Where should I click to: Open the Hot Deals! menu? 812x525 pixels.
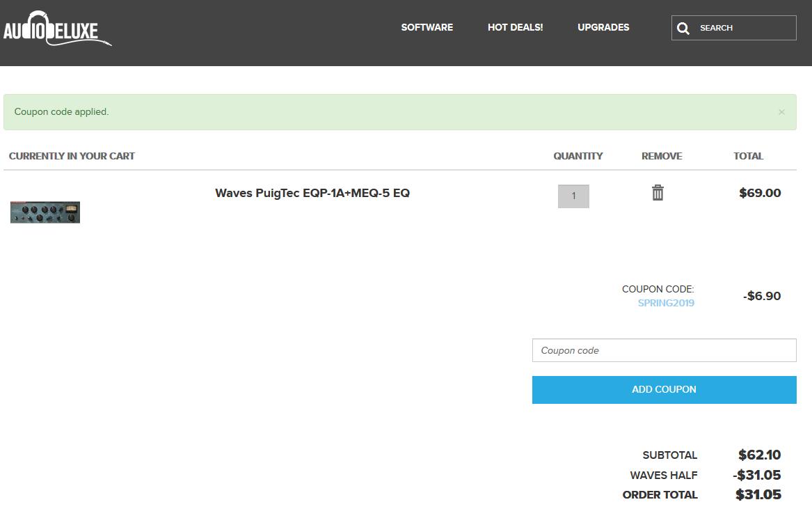pos(516,27)
